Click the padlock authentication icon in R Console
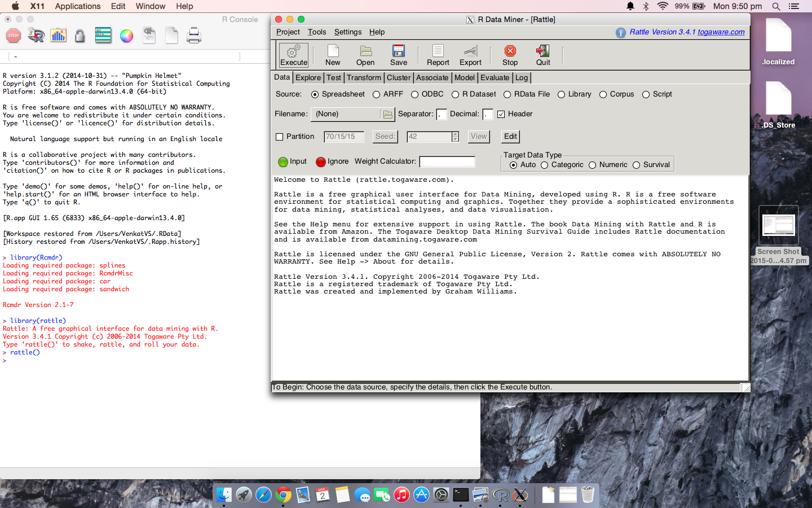Image resolution: width=812 pixels, height=508 pixels. 80,36
